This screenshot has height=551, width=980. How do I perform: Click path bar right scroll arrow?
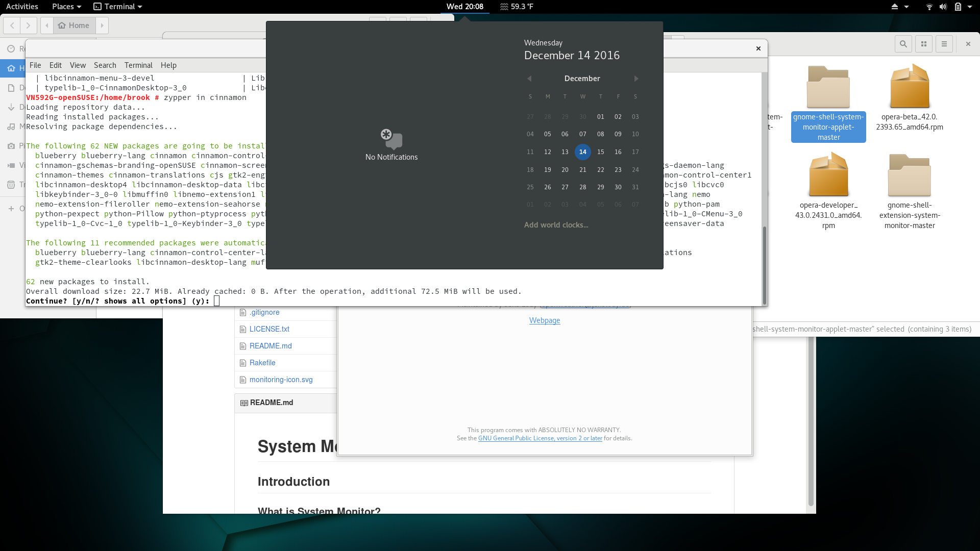pyautogui.click(x=102, y=26)
